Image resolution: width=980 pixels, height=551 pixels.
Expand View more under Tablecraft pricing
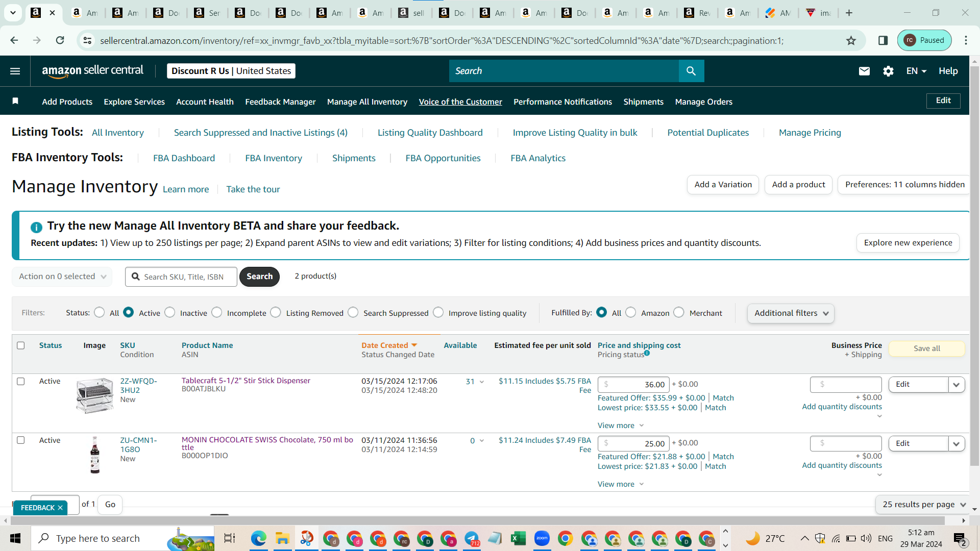[621, 425]
